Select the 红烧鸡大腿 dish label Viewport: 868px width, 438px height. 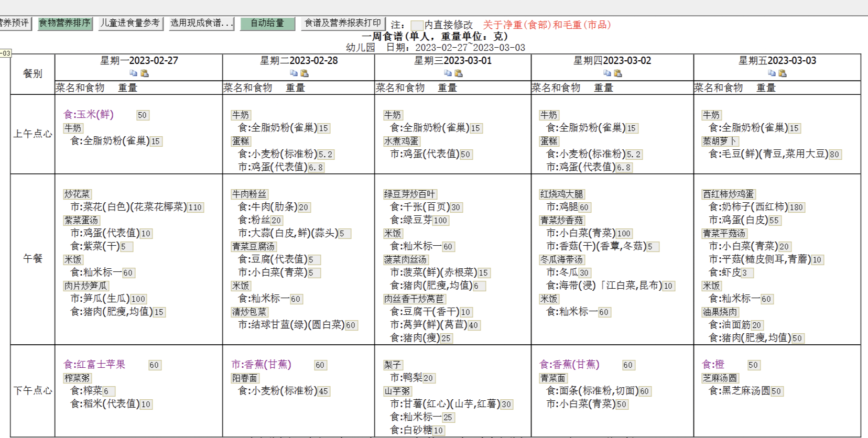(562, 194)
